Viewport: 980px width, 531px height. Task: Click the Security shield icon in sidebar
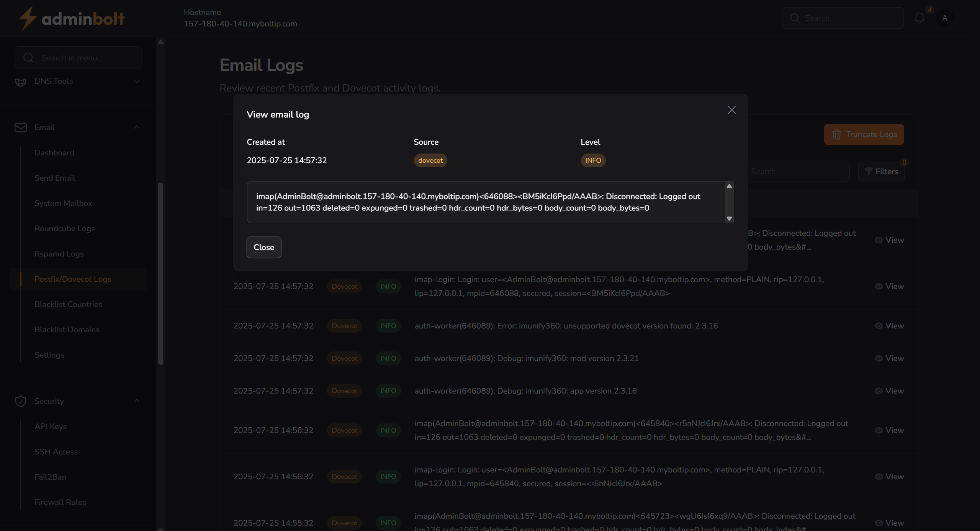[20, 401]
